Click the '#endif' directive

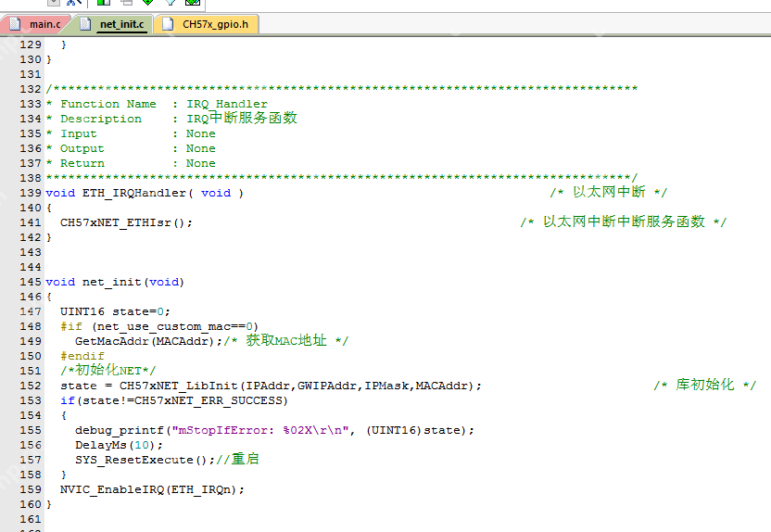point(82,356)
